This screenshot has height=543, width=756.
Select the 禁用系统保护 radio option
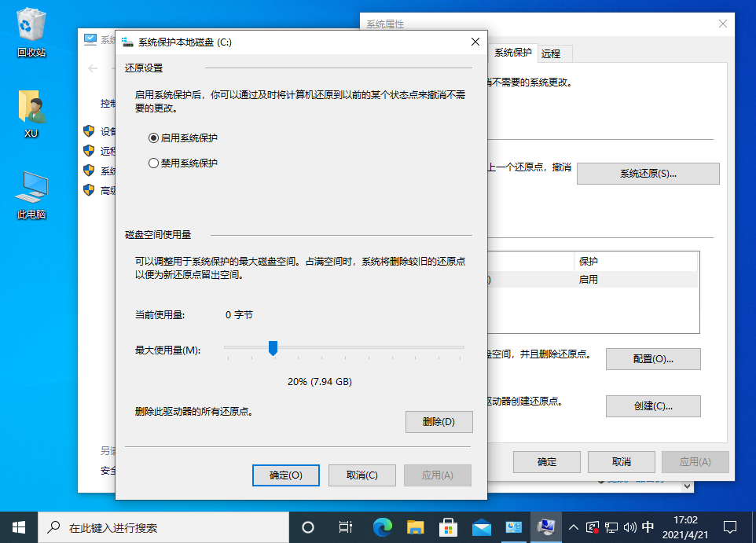154,163
